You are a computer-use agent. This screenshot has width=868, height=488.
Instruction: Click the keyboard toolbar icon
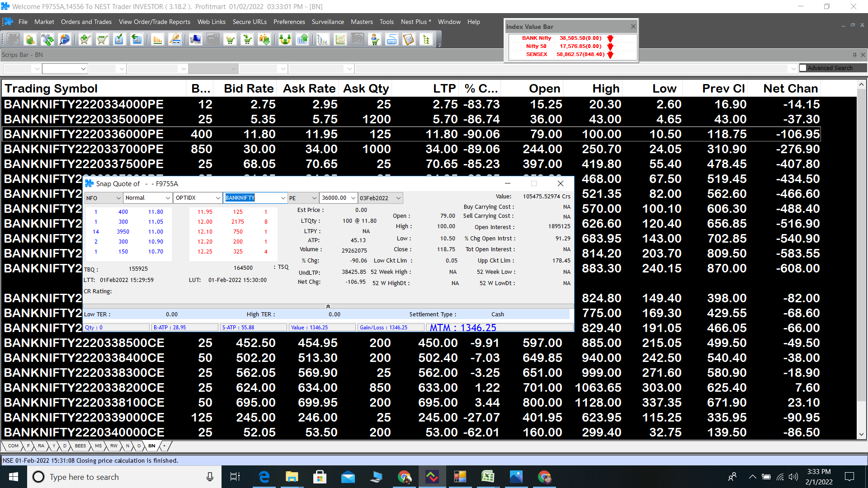[392, 40]
